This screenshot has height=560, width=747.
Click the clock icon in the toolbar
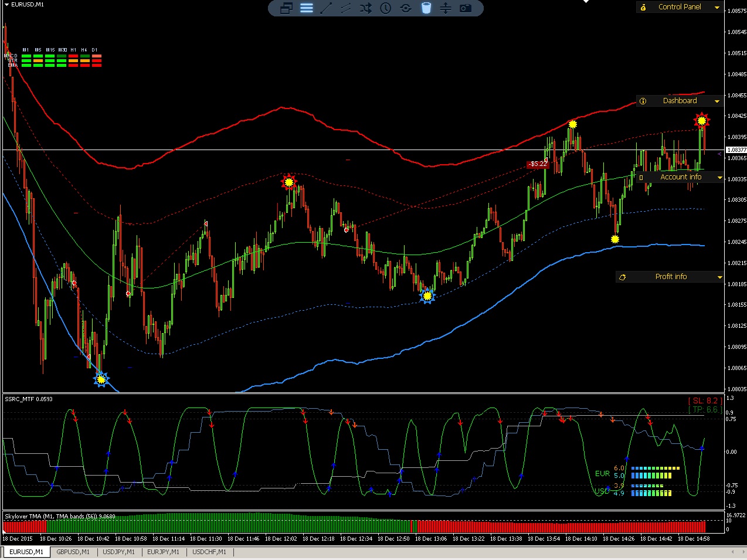tap(386, 8)
